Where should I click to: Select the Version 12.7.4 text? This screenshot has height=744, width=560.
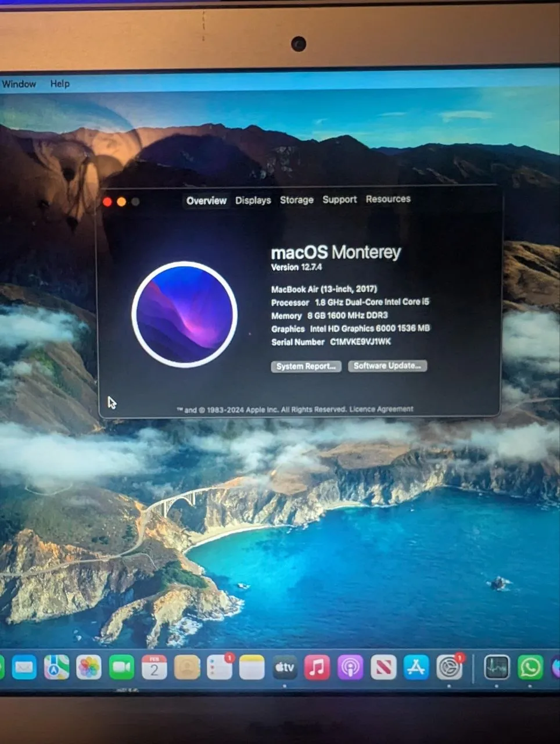(x=296, y=267)
